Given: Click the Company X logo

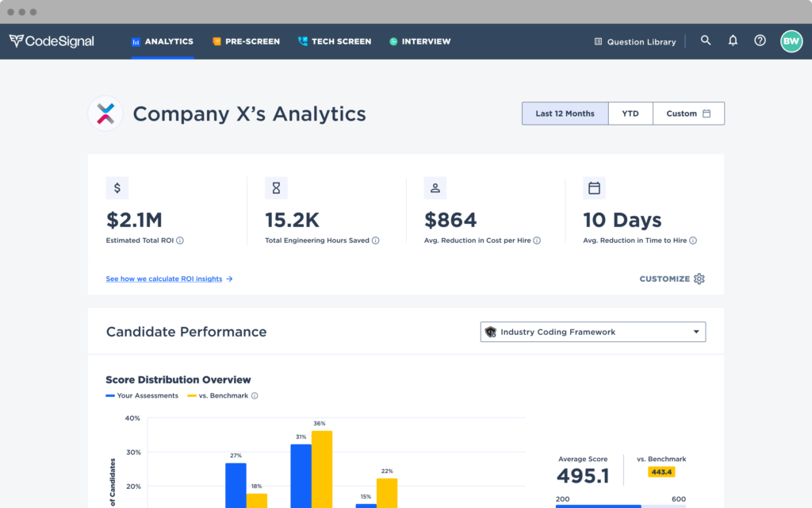Looking at the screenshot, I should [105, 114].
